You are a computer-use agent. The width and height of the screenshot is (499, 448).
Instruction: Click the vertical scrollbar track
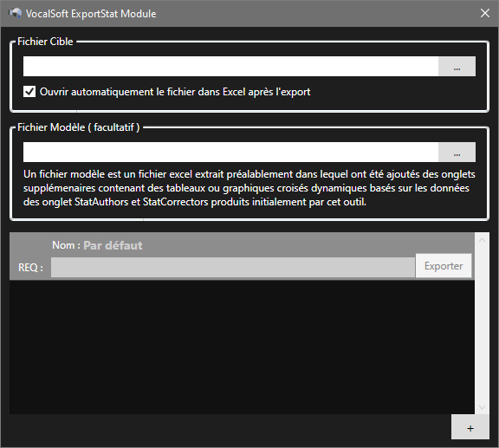482,323
